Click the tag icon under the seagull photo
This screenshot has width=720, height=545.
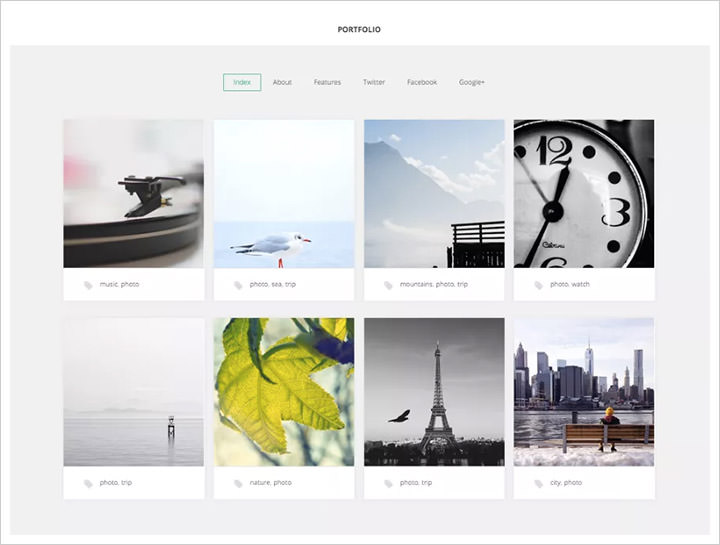click(238, 285)
